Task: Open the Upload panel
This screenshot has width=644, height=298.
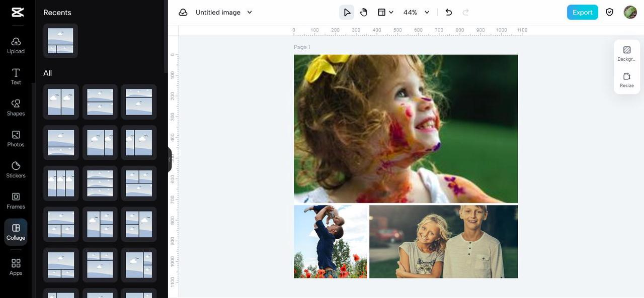Action: 16,45
